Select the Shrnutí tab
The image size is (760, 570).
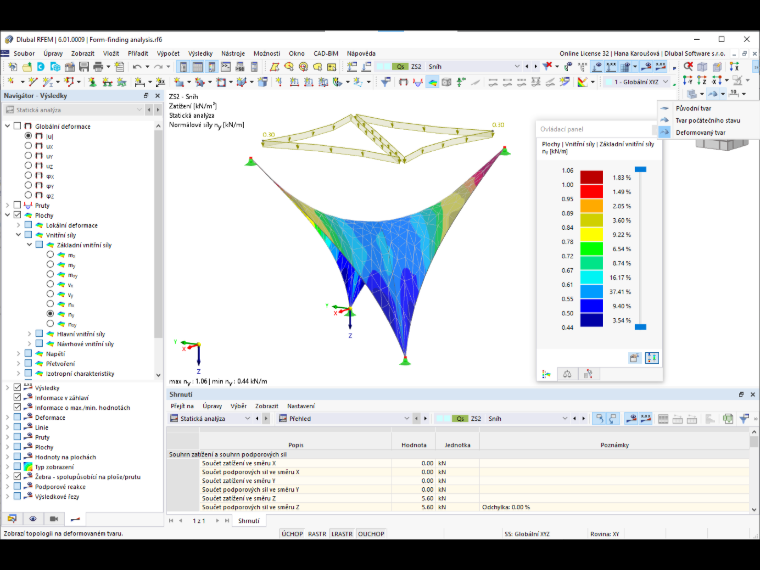(x=249, y=521)
